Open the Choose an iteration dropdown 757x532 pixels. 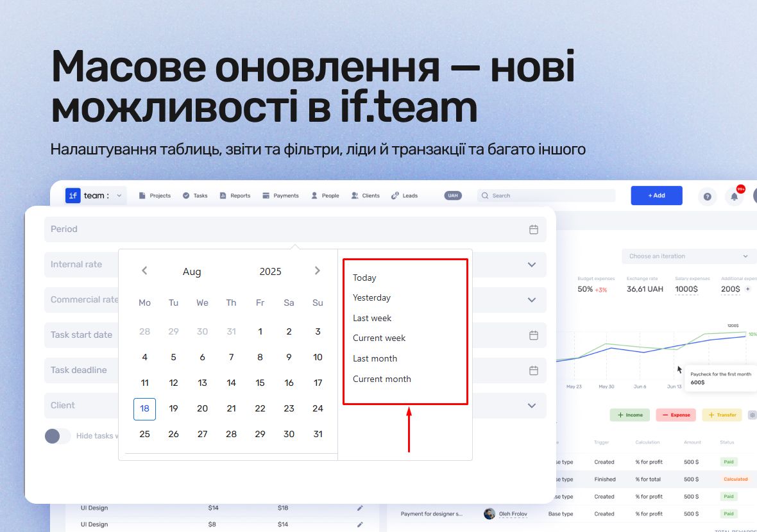tap(688, 256)
